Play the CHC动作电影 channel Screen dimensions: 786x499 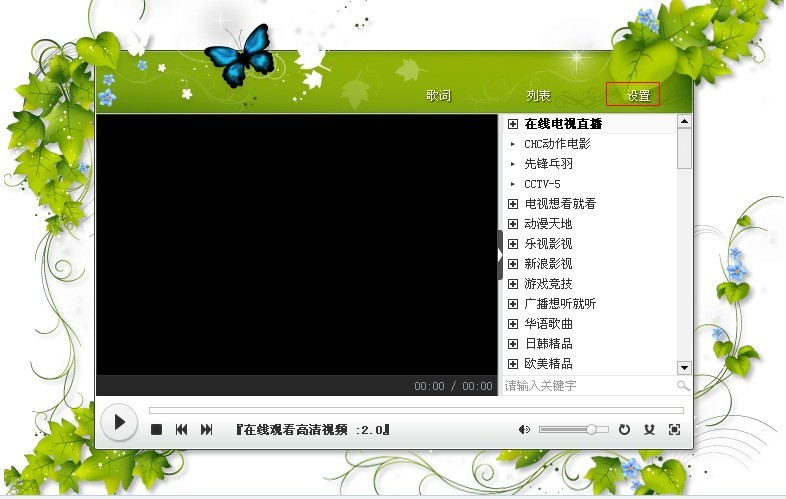(x=557, y=144)
